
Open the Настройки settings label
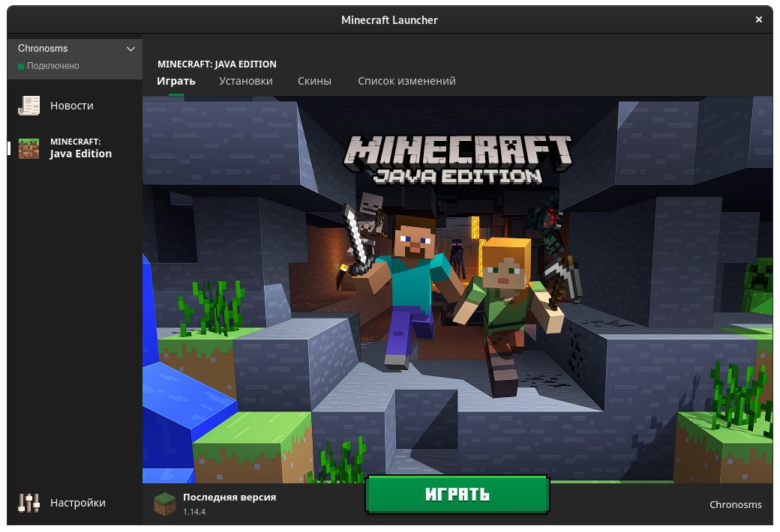[77, 503]
